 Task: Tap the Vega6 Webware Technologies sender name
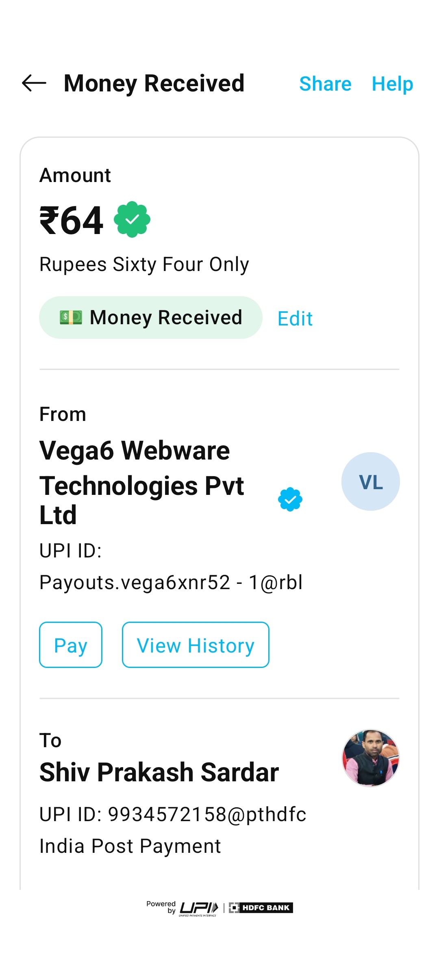coord(141,482)
